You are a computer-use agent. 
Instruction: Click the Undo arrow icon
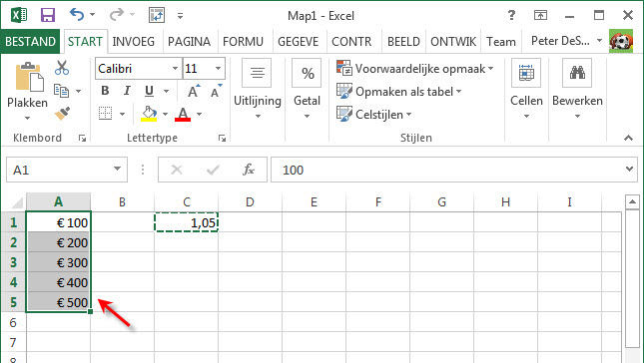[x=77, y=15]
